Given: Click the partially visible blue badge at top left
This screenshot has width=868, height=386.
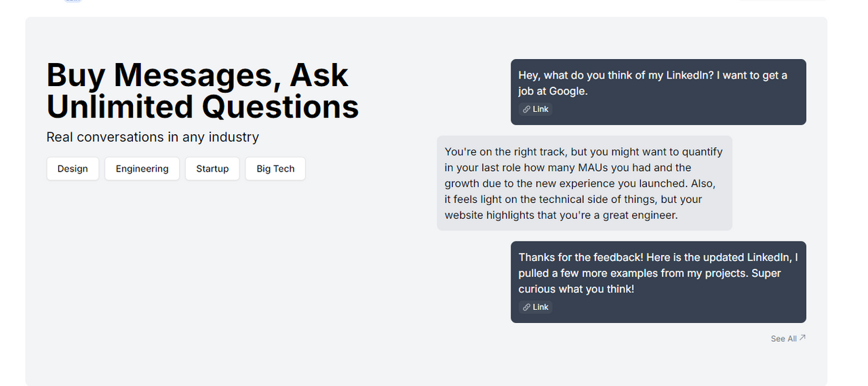Looking at the screenshot, I should point(73,1).
